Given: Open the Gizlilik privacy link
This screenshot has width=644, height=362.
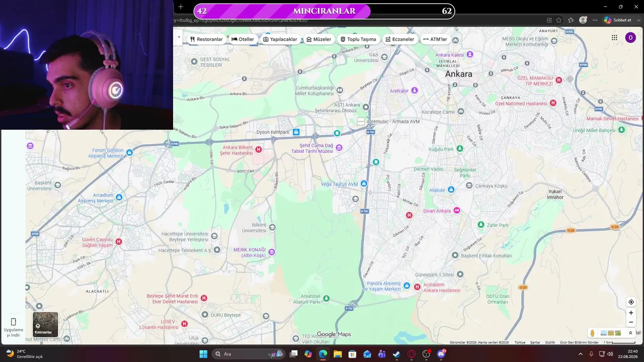Looking at the screenshot, I should 550,342.
